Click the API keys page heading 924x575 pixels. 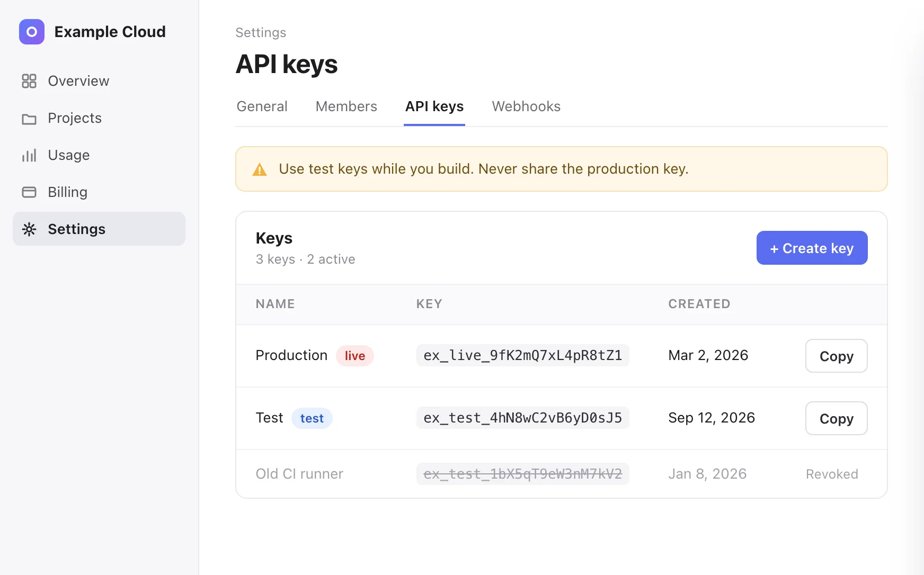click(x=287, y=64)
